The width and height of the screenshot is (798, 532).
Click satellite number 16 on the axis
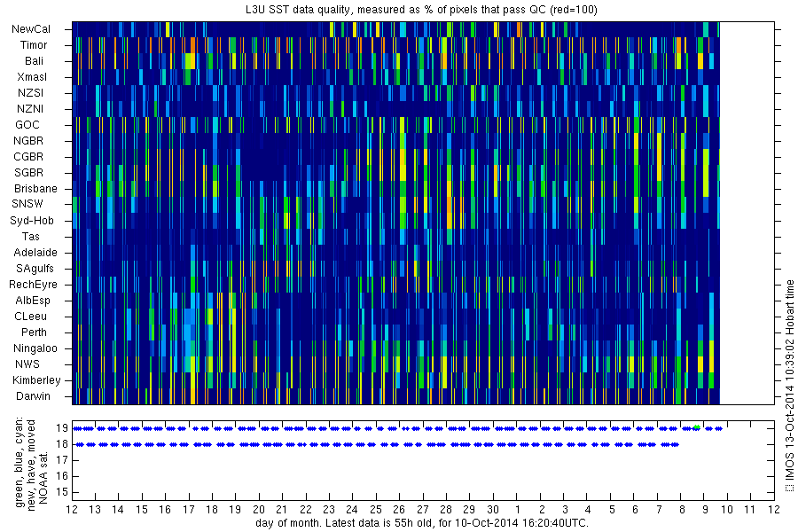(62, 476)
